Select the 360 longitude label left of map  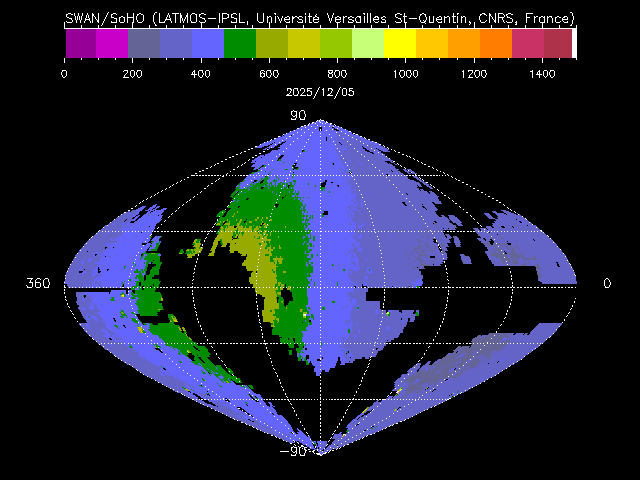[38, 284]
